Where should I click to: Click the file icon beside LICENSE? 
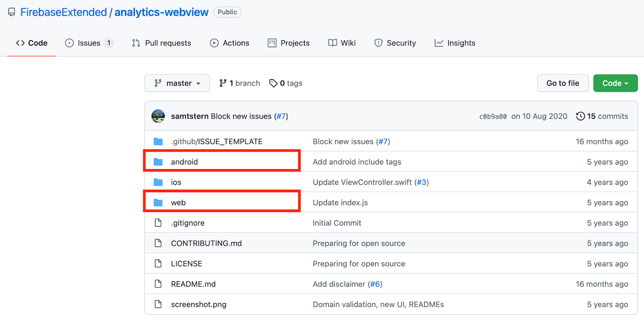(x=158, y=264)
